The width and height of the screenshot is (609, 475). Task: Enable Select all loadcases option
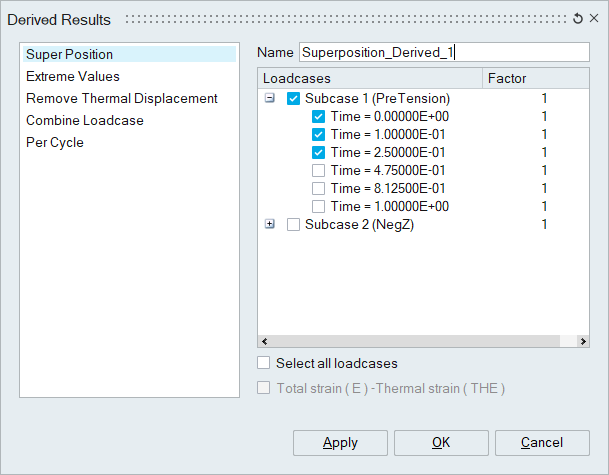point(264,363)
